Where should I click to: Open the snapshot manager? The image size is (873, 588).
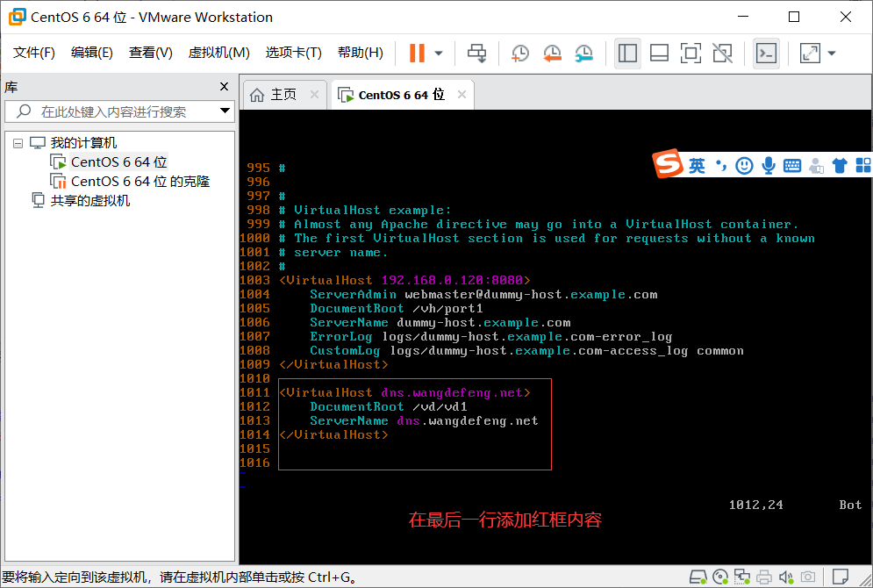(584, 54)
